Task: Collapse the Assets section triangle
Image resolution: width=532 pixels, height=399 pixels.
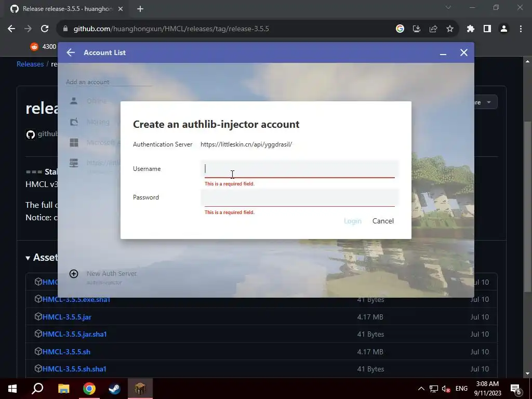Action: 28,258
